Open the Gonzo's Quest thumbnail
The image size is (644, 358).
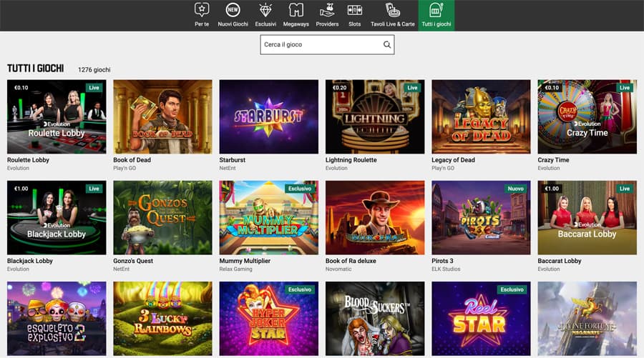click(162, 218)
